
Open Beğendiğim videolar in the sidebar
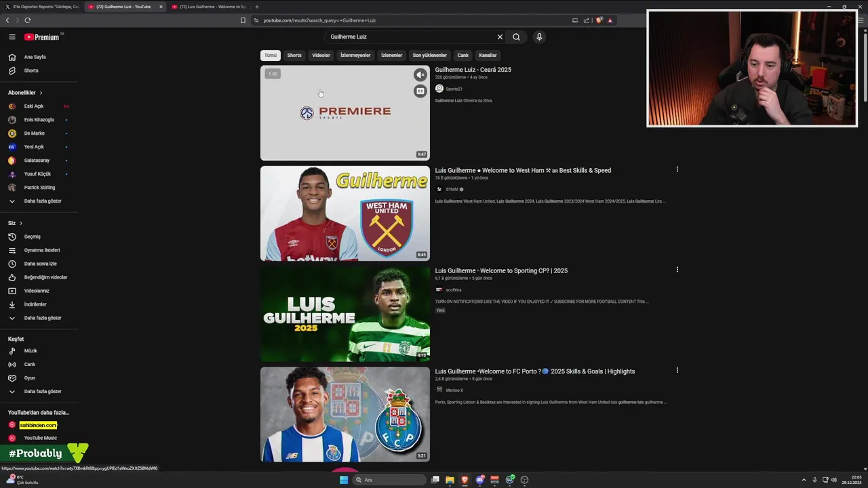click(39, 277)
